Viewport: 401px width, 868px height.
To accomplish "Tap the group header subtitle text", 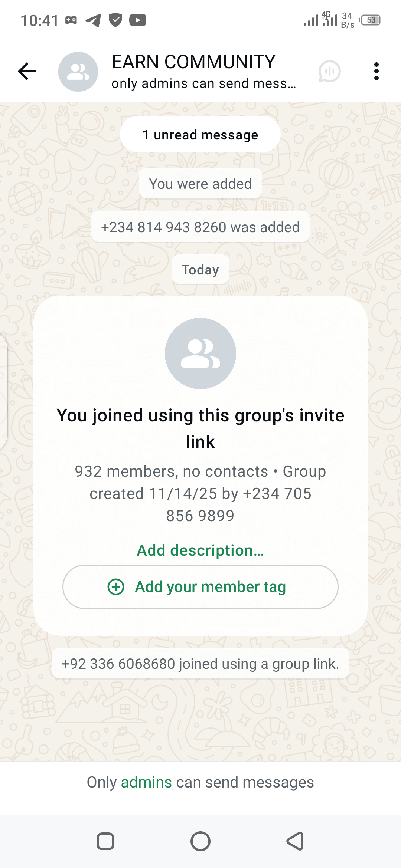I will pyautogui.click(x=203, y=84).
